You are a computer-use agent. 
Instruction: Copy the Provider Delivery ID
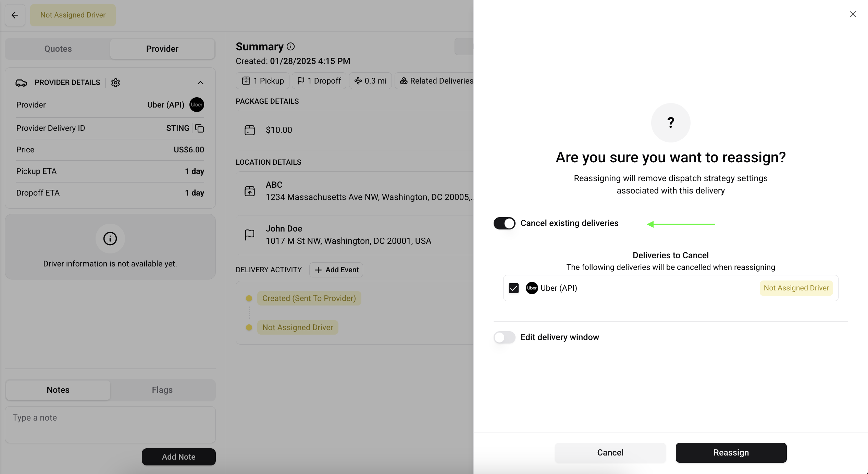200,128
